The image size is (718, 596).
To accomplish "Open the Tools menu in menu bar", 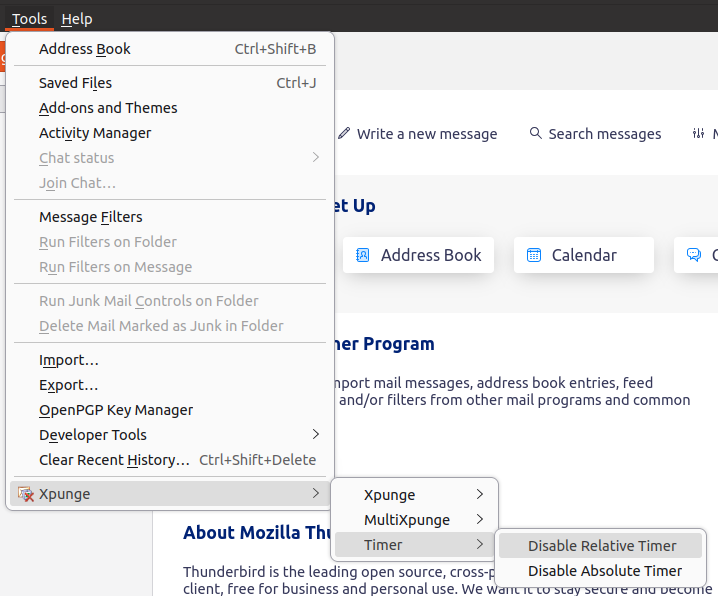I will coord(29,19).
